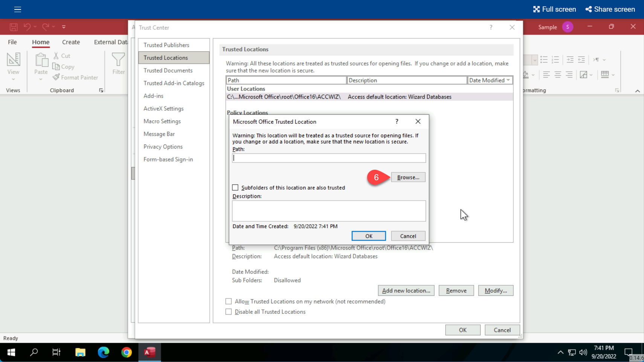Click the Undo icon in quick access toolbar
Image resolution: width=644 pixels, height=362 pixels.
point(27,27)
